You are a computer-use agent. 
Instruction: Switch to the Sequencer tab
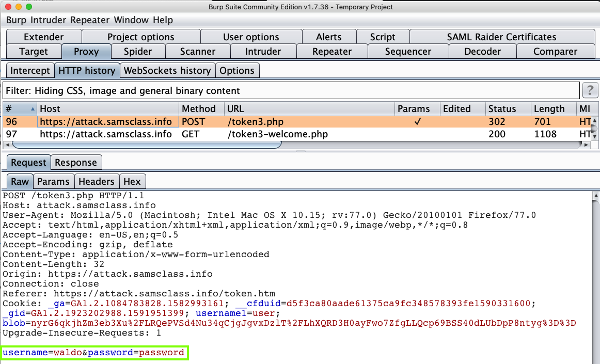[408, 51]
